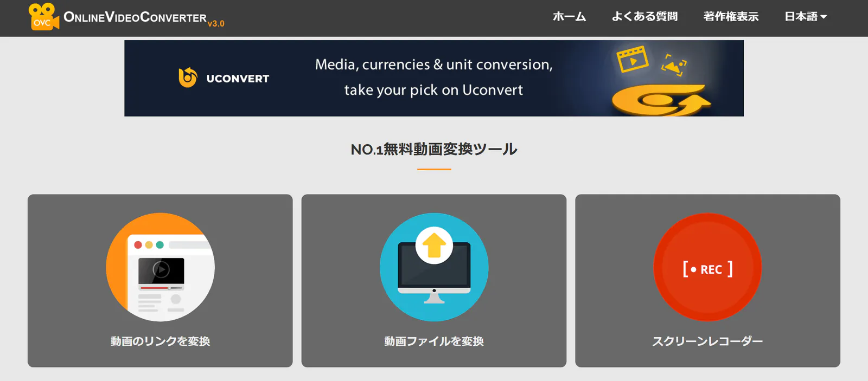
Task: Open the 著作権表示 page
Action: click(731, 17)
